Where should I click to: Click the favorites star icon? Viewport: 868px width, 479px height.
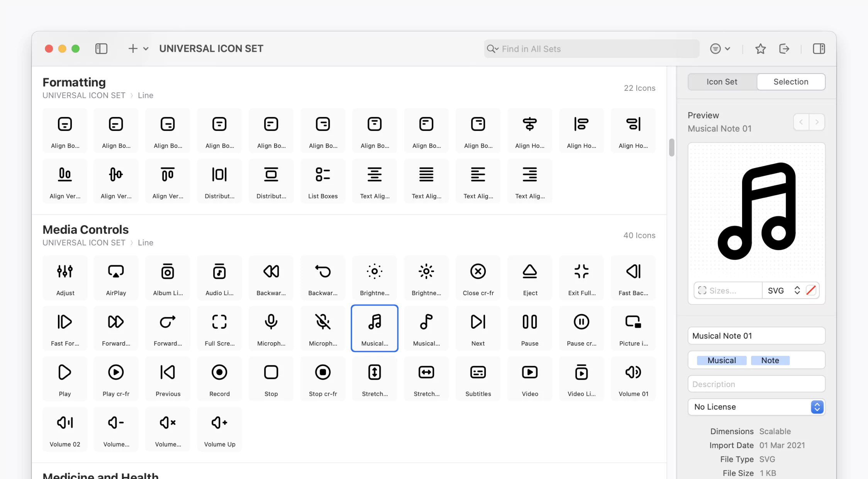[x=760, y=49]
